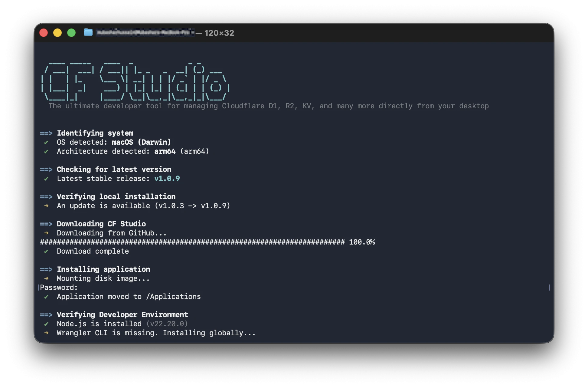Click the yellow arrow beside 'Downloading from GitHub'
Screen dimensions: 588x388
click(46, 233)
